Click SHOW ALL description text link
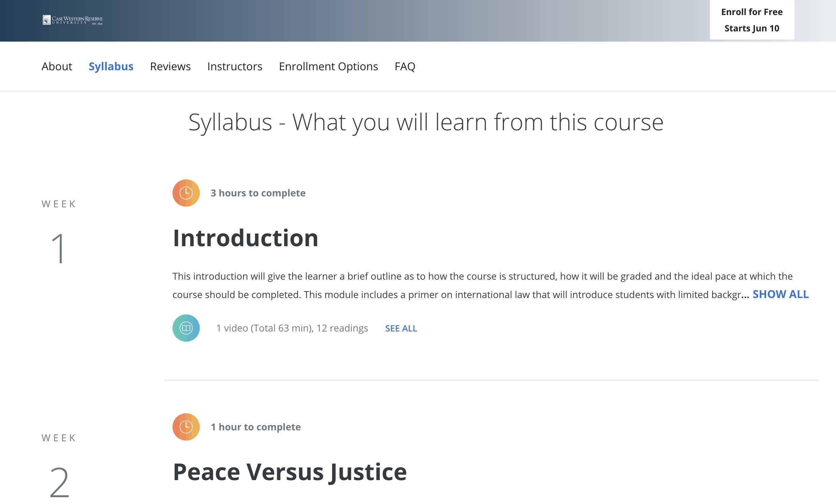Image resolution: width=836 pixels, height=504 pixels. click(x=781, y=293)
